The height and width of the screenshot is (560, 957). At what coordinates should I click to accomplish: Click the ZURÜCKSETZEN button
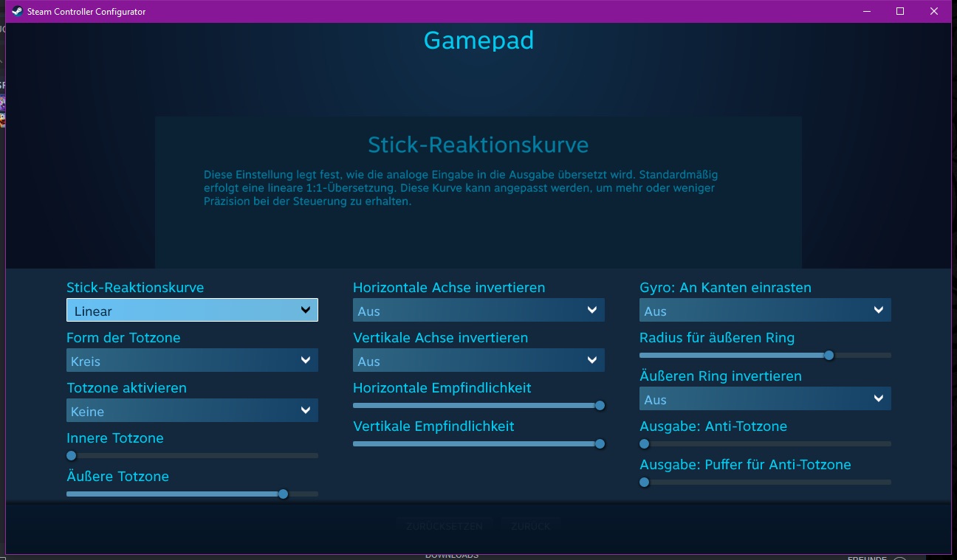445,526
